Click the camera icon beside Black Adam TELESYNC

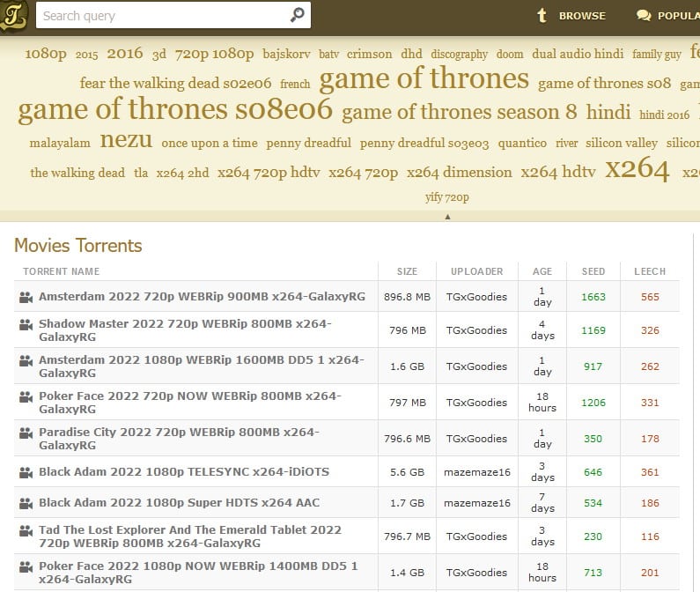[x=26, y=472]
